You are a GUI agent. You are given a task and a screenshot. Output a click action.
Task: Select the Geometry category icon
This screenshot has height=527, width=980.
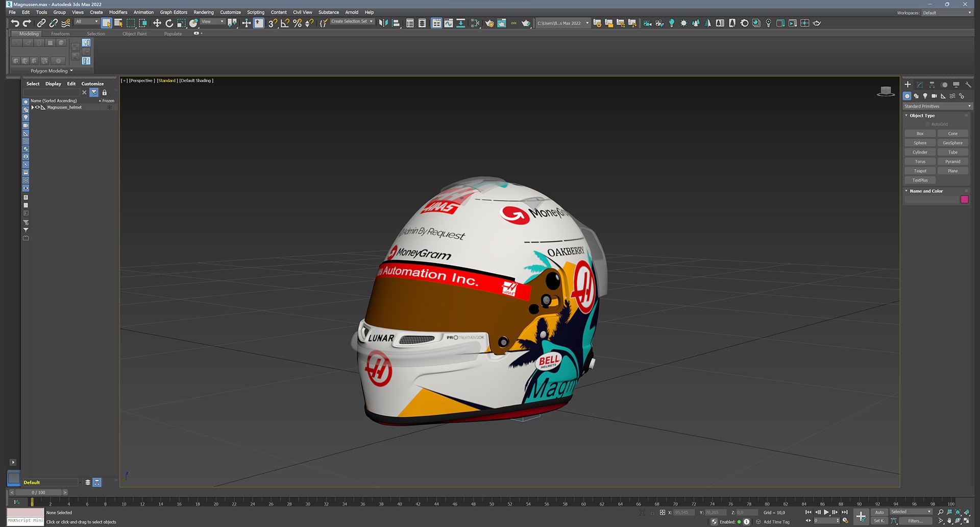click(x=907, y=96)
